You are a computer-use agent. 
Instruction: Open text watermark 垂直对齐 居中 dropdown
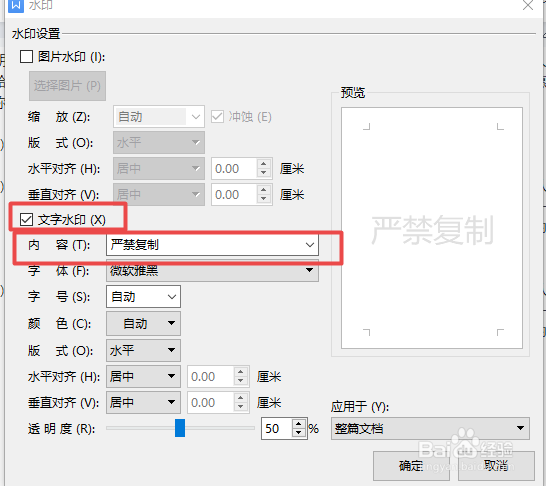[x=143, y=402]
